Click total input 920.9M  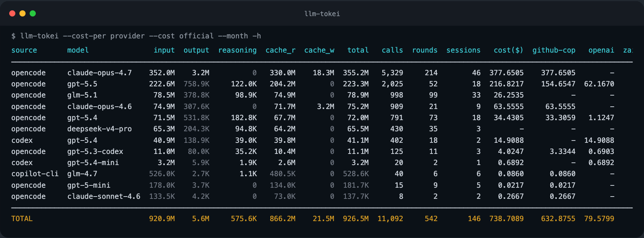tap(162, 219)
